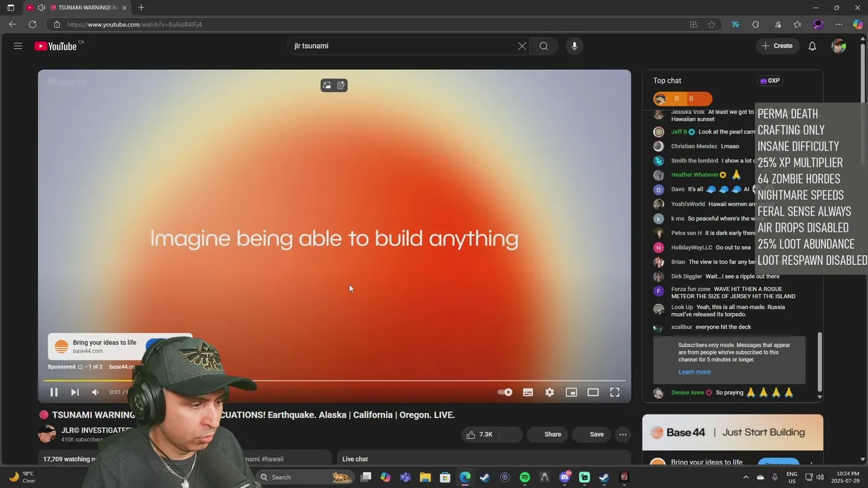Open Top chat mode selector
Viewport: 868px width, 488px height.
point(667,81)
